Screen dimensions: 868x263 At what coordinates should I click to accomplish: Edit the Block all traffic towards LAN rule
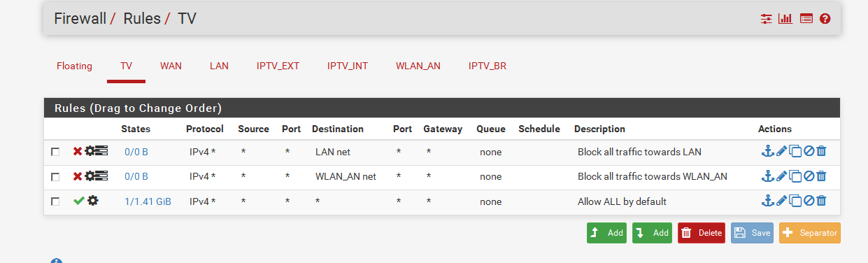[781, 151]
